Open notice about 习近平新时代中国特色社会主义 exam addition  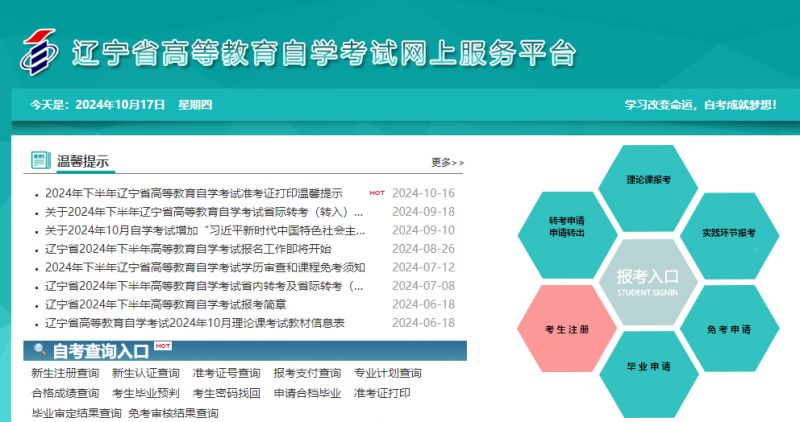pos(205,231)
